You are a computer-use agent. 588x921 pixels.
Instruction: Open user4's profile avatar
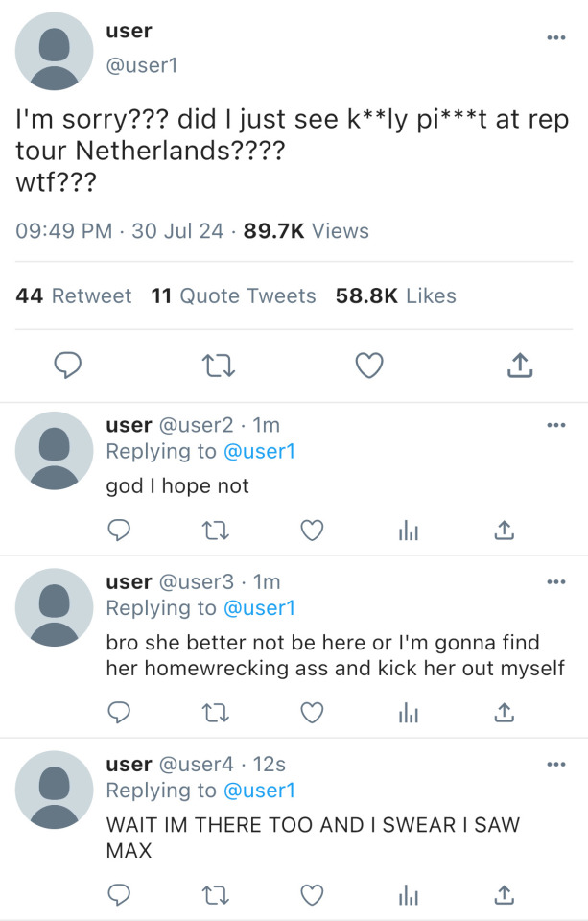55,789
